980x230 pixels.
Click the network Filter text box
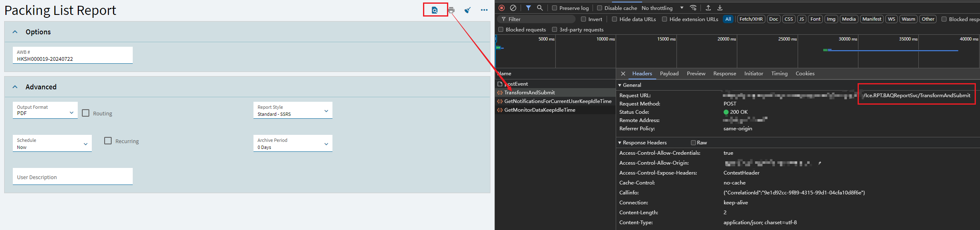tap(536, 19)
